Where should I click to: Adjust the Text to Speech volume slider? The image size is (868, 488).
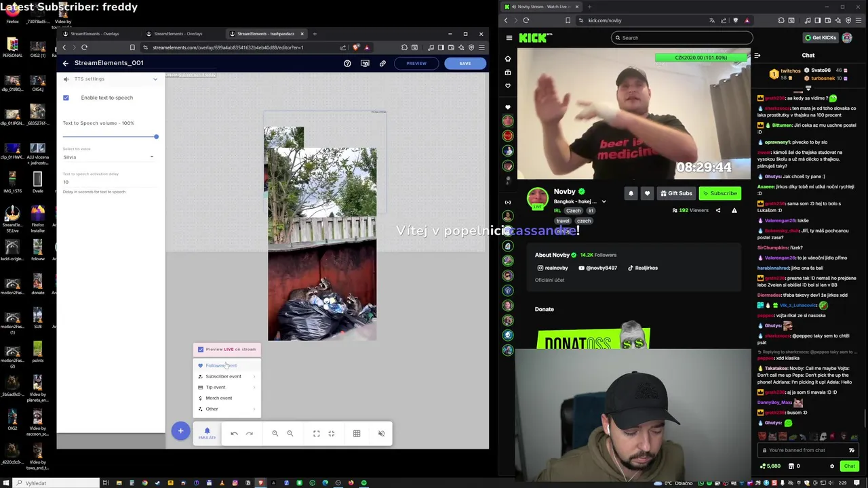click(x=110, y=137)
